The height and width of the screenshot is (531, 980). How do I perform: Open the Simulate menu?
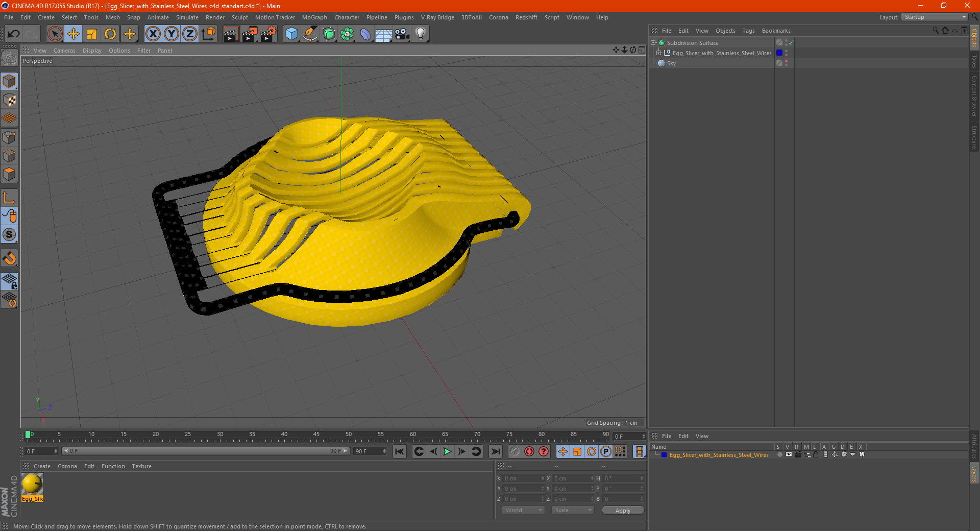(187, 17)
